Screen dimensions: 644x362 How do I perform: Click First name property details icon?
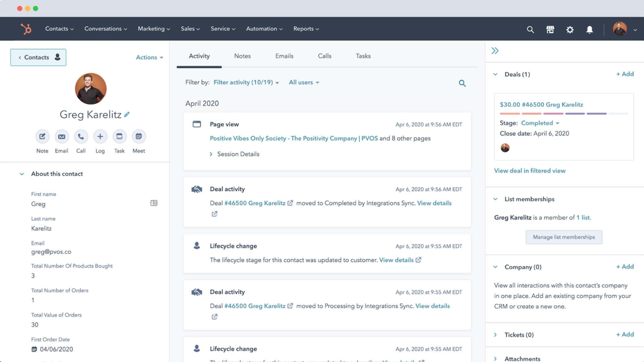pos(154,203)
